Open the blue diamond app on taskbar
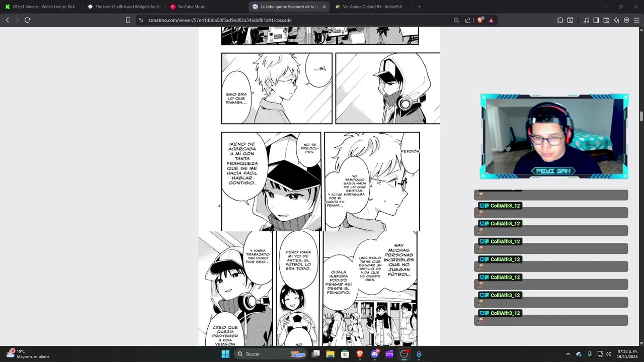The height and width of the screenshot is (362, 644). (x=419, y=354)
